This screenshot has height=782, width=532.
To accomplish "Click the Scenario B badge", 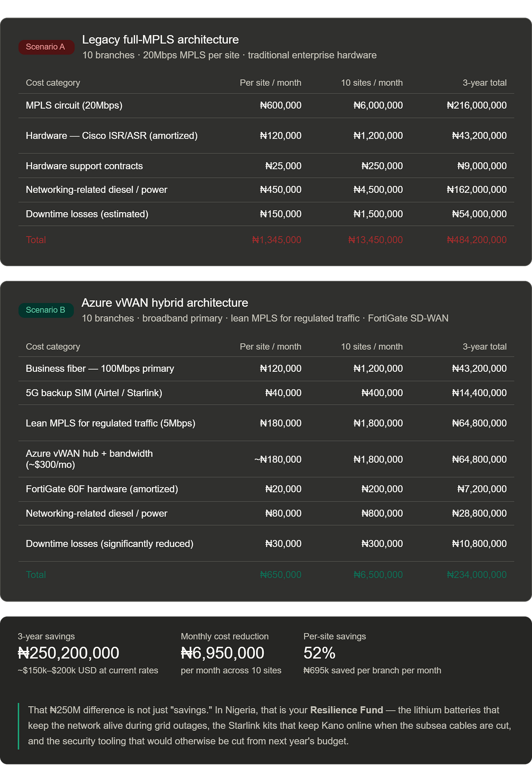I will [46, 310].
